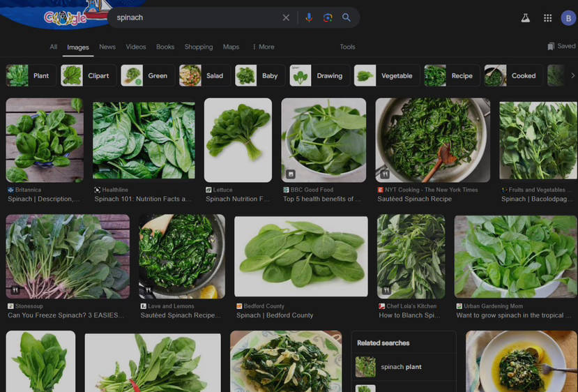Clear the search box text
This screenshot has width=578, height=392.
pos(286,17)
